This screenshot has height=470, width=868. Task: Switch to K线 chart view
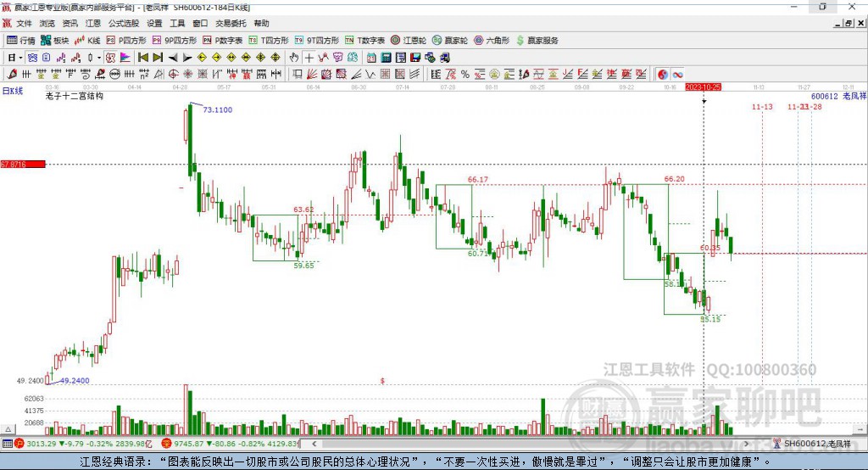click(x=87, y=41)
